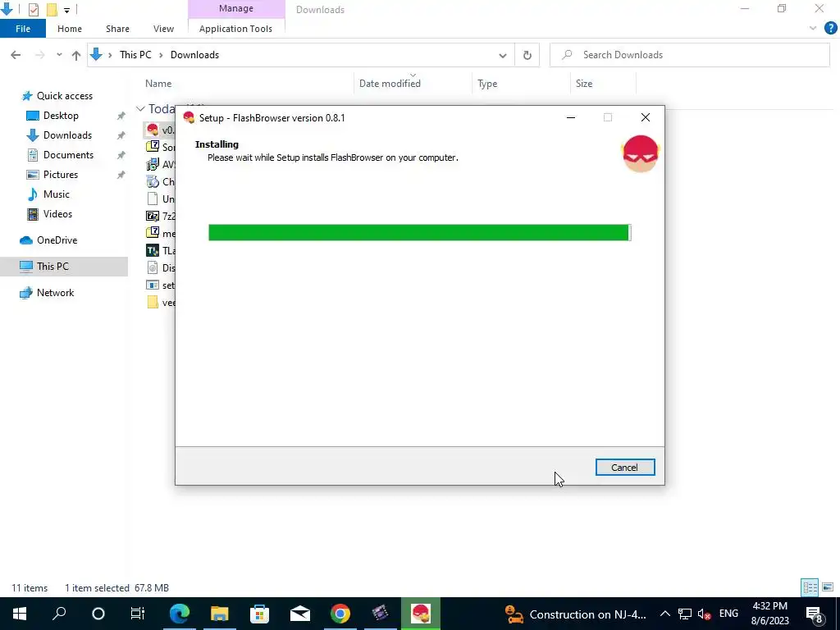Select the Manage contextual tab
Screen dimensions: 840x630
tap(236, 8)
